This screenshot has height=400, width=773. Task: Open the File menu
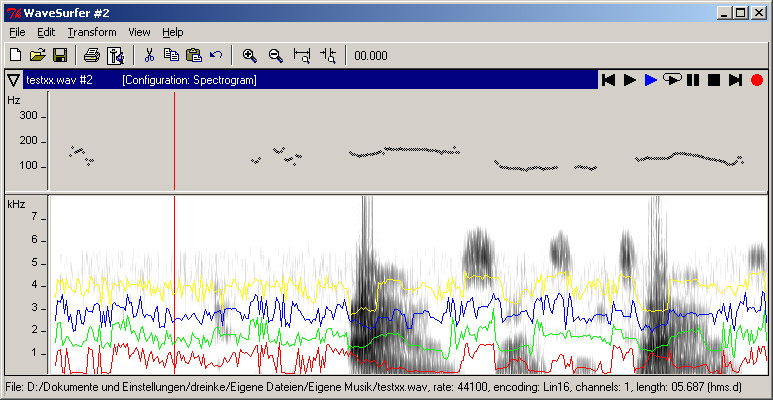pos(17,33)
